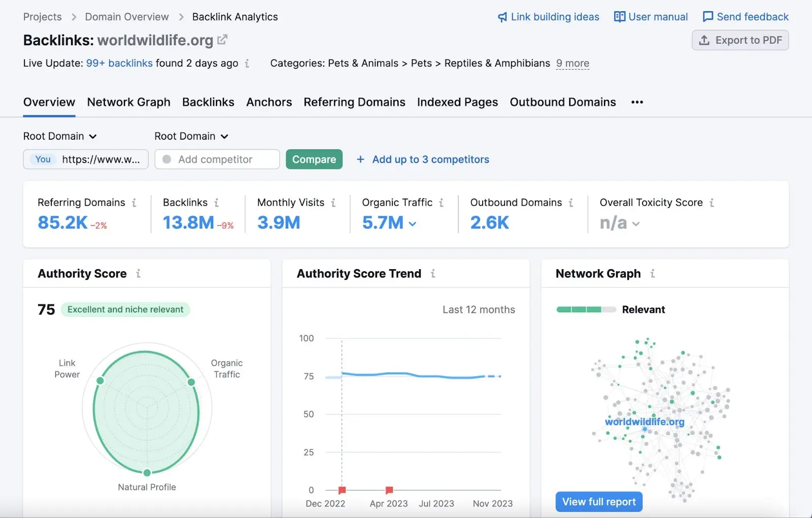Click the upload icon in Export to PDF
The height and width of the screenshot is (518, 812).
coord(704,40)
